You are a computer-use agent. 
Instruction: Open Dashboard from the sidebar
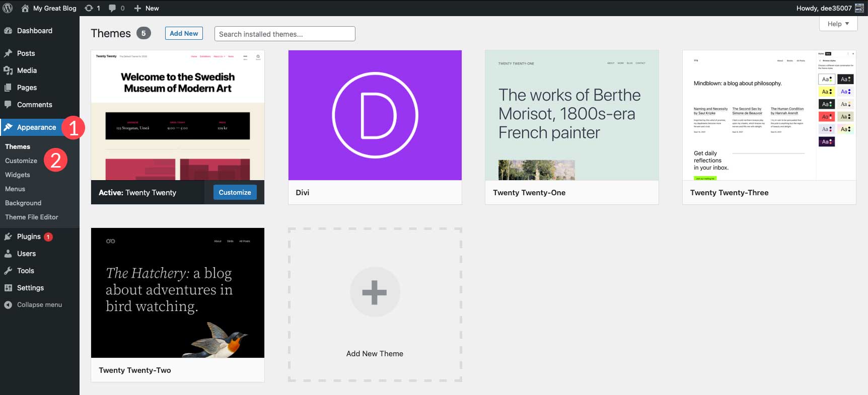(34, 31)
